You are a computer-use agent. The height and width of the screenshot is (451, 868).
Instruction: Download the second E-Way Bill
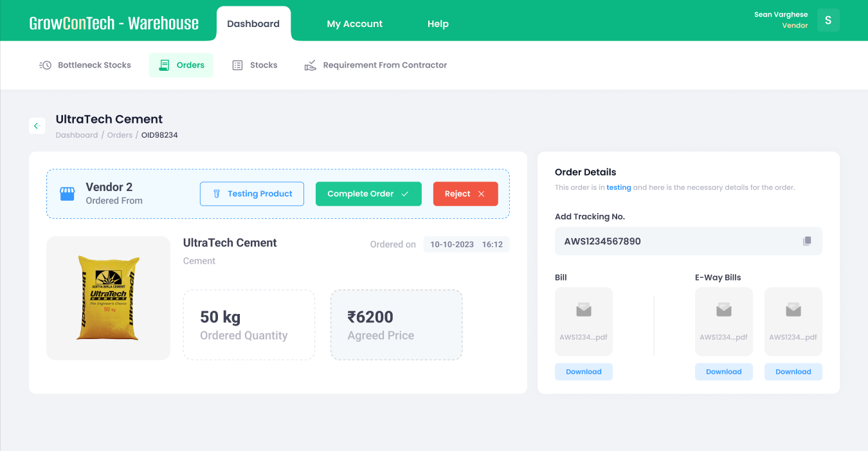point(793,372)
